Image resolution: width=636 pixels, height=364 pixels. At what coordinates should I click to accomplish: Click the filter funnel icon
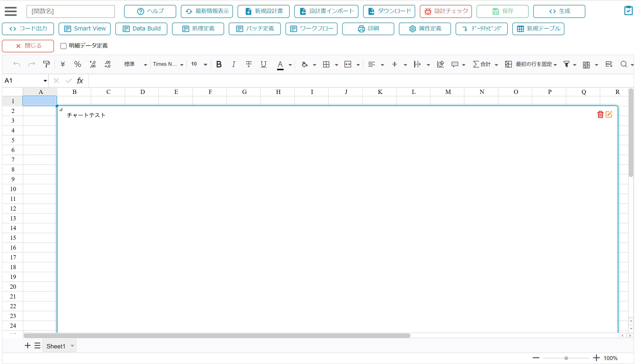click(x=566, y=64)
